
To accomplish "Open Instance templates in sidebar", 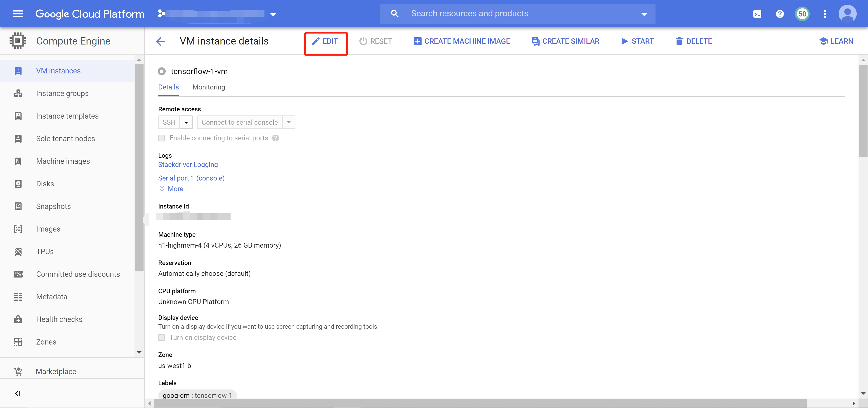I will coord(67,116).
